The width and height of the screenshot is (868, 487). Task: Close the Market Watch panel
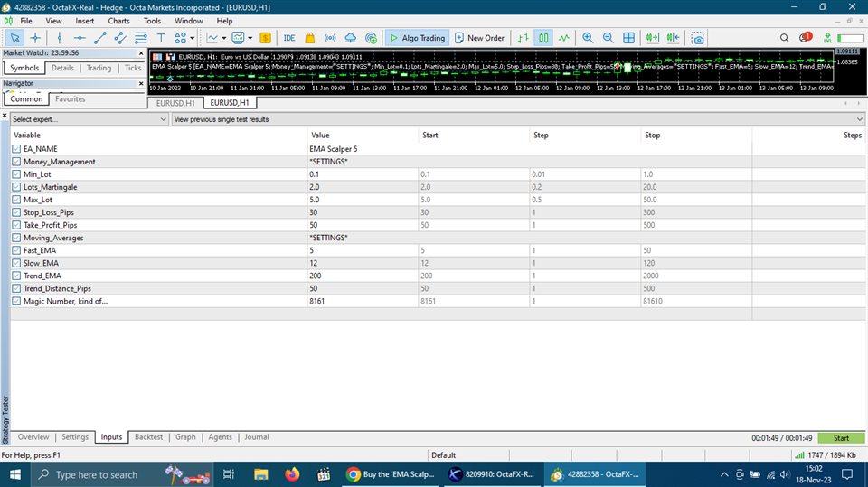[141, 53]
